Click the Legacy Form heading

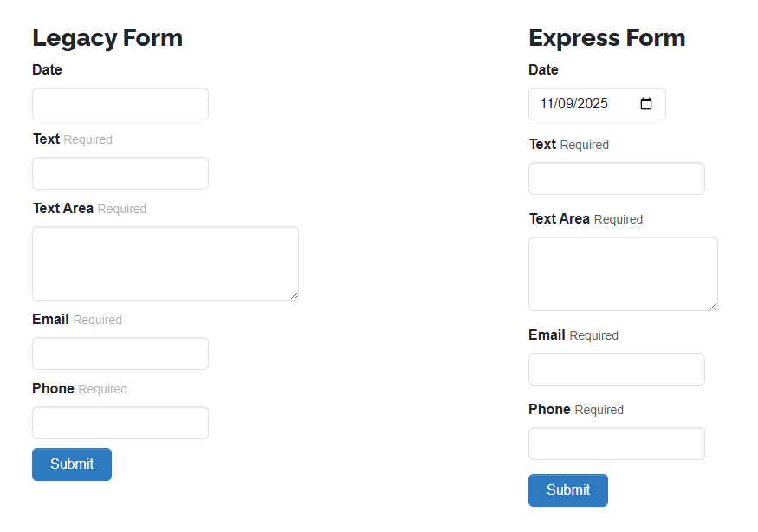pyautogui.click(x=107, y=38)
